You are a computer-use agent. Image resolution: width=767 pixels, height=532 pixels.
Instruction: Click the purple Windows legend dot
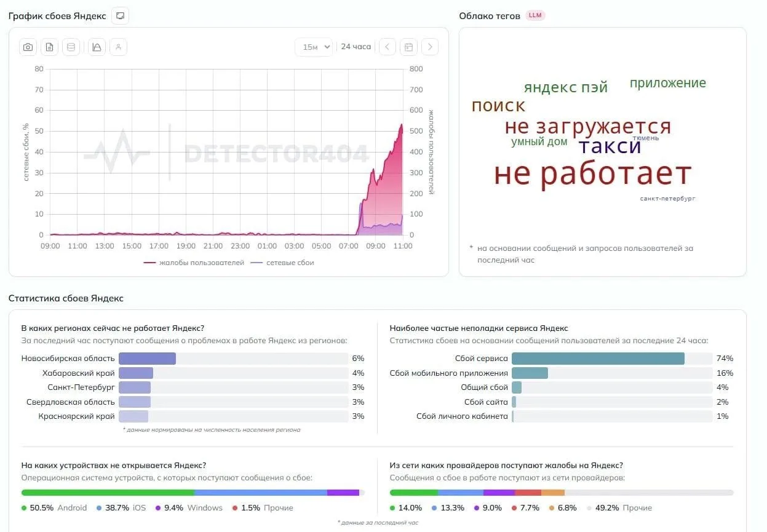158,508
